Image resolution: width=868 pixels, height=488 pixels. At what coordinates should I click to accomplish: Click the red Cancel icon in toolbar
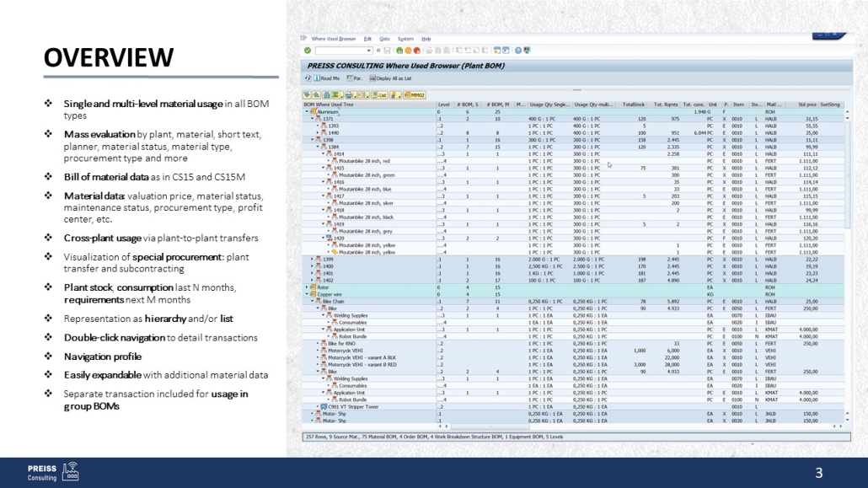417,51
